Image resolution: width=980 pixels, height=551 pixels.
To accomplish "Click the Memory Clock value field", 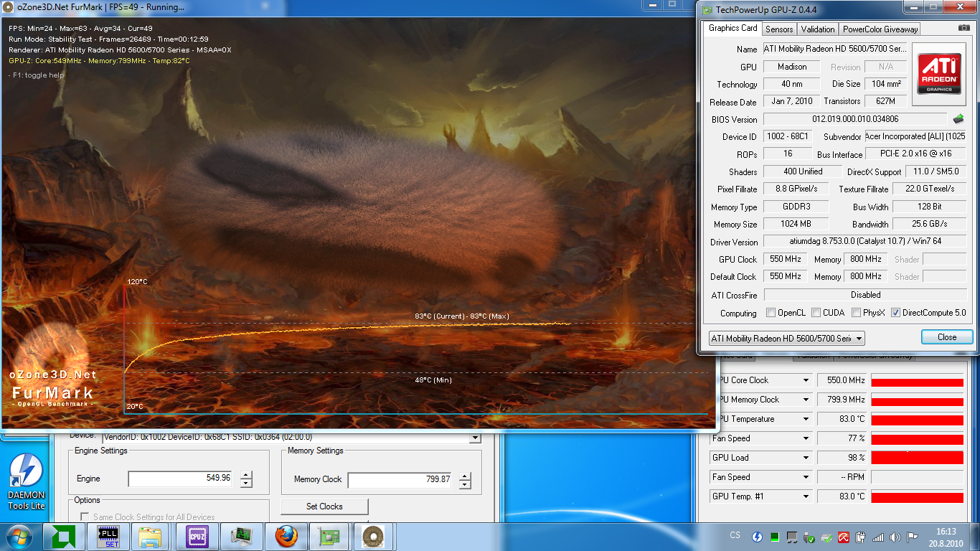I will tap(400, 479).
